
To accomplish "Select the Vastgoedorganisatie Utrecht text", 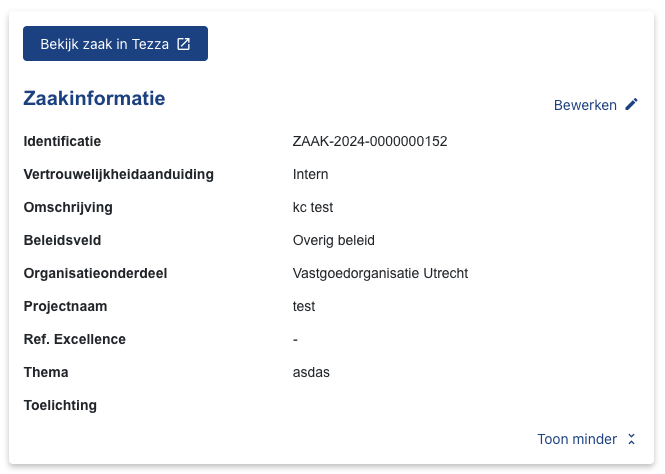I will pos(380,273).
